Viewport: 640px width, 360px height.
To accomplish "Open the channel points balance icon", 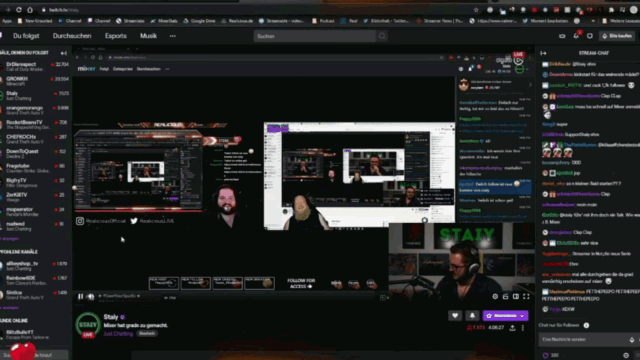I will click(546, 356).
